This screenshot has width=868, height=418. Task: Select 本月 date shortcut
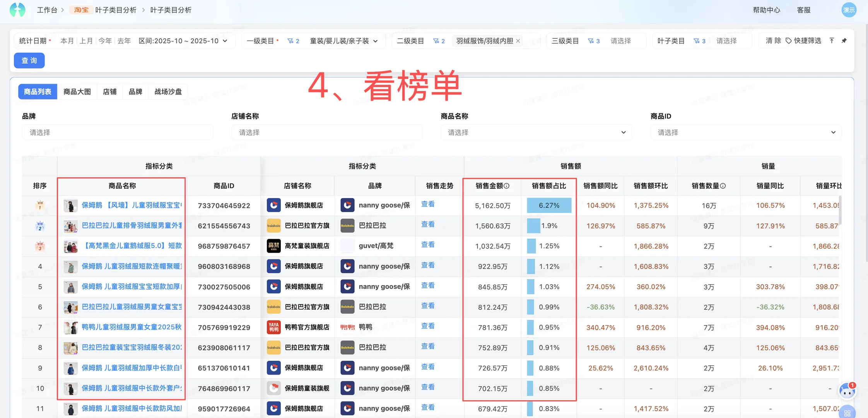[67, 41]
